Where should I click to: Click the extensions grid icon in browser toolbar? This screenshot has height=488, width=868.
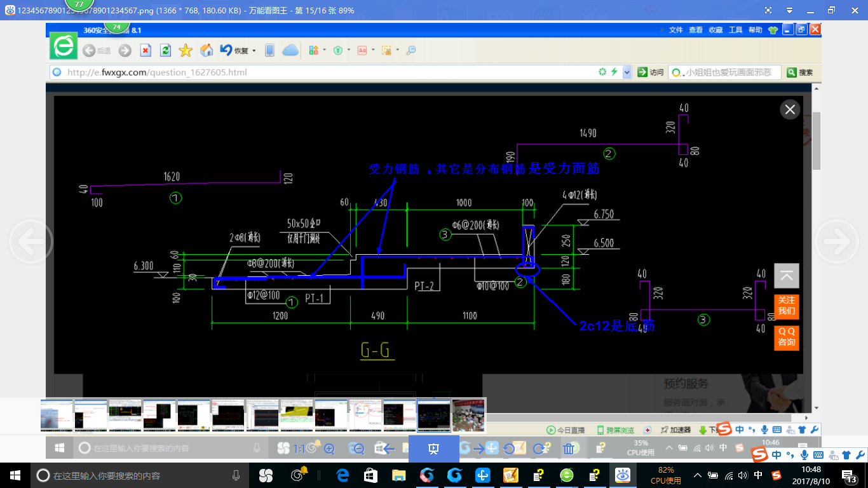pos(313,50)
